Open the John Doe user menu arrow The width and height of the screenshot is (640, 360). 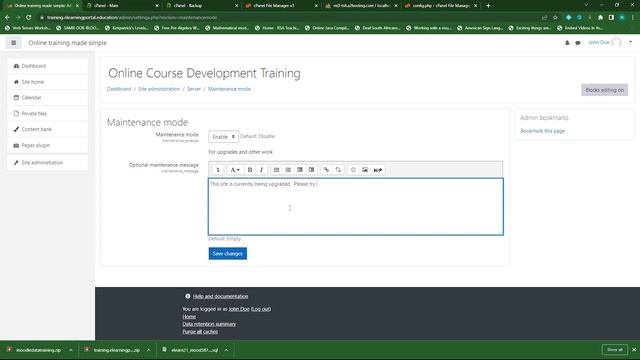click(630, 42)
